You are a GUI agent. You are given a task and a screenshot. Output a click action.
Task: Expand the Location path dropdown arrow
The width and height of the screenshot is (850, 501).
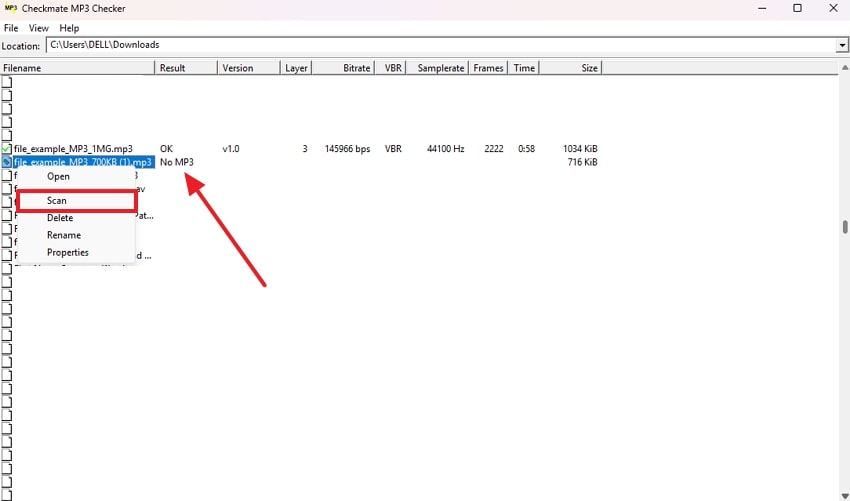point(842,46)
